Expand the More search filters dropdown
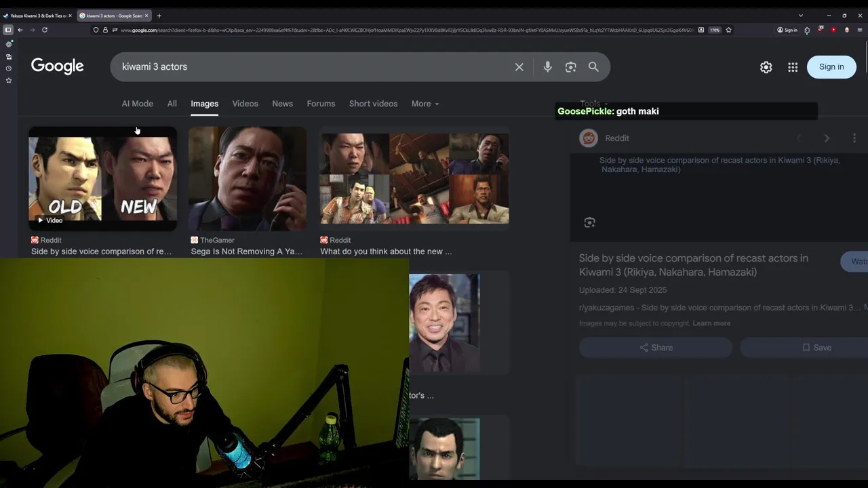The height and width of the screenshot is (488, 868). pos(425,104)
